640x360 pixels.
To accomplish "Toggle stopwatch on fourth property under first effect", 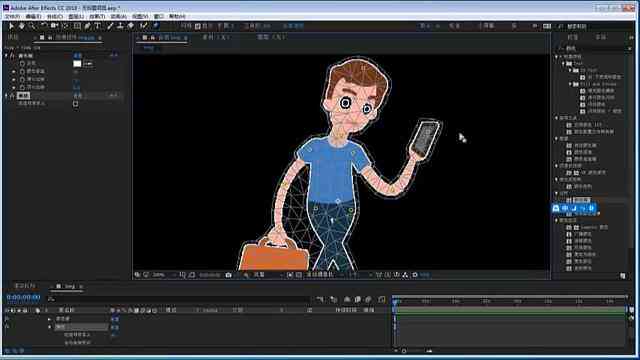I will pos(22,87).
